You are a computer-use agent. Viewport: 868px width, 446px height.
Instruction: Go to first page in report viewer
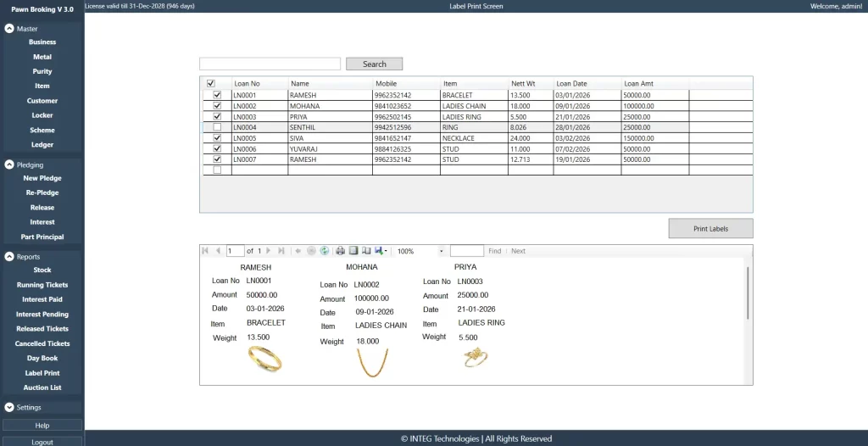(x=205, y=251)
